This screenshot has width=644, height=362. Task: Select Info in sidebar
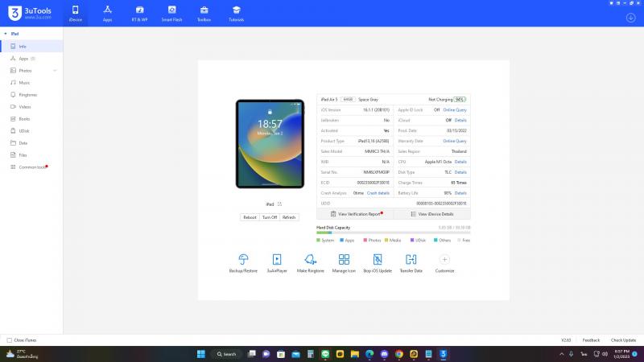pyautogui.click(x=31, y=47)
